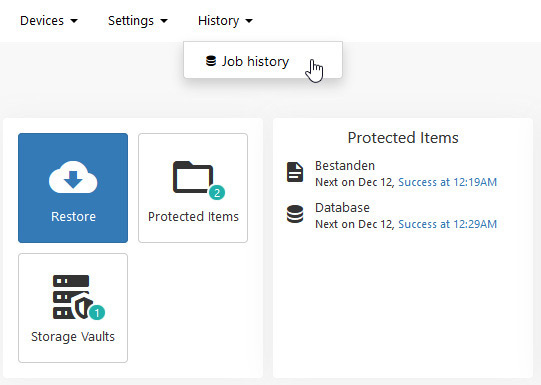Collapse the History dropdown arrow
This screenshot has height=385, width=541.
pos(249,21)
